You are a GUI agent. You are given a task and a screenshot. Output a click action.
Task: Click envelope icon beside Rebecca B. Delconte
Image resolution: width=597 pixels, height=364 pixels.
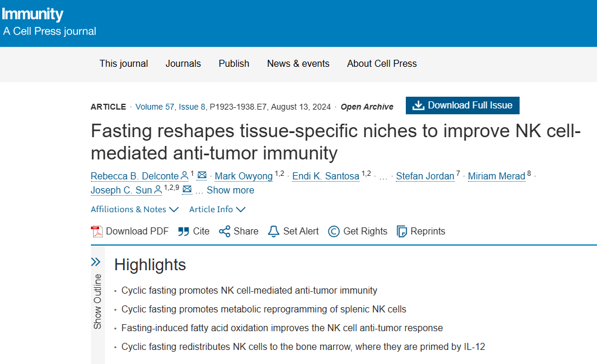click(202, 175)
